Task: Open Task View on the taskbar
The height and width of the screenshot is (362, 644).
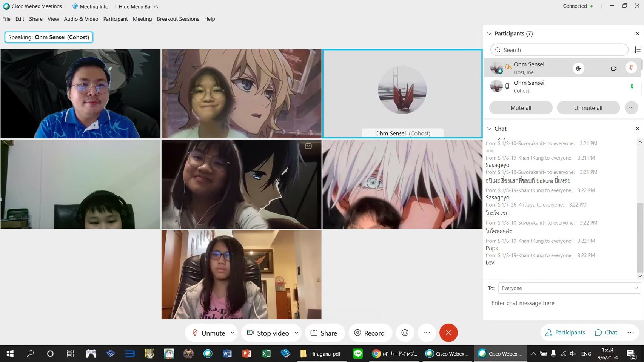Action: [x=70, y=354]
